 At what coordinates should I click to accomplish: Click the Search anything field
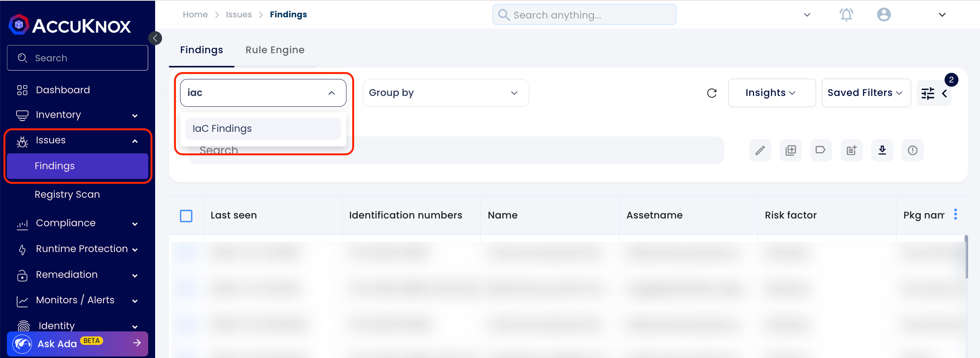584,15
